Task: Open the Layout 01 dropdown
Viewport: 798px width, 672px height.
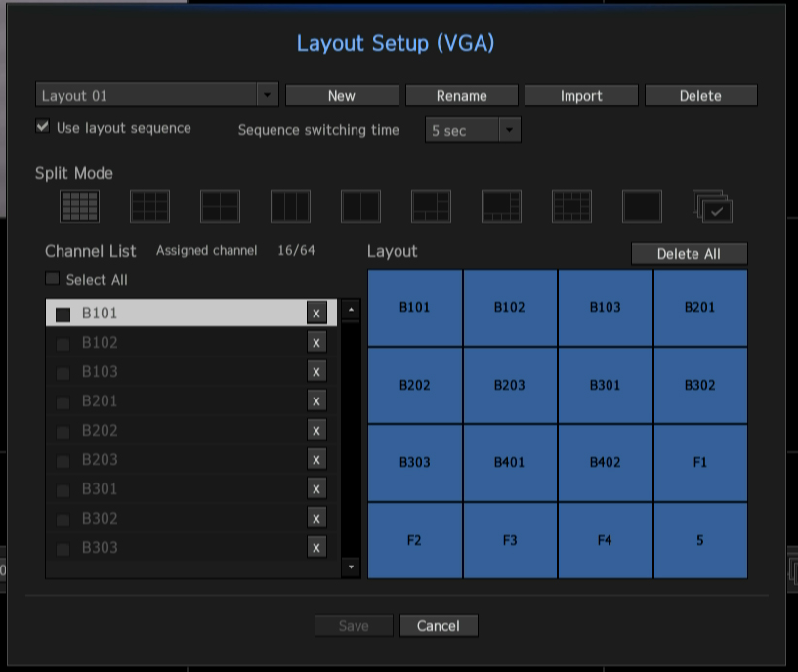Action: pyautogui.click(x=157, y=95)
